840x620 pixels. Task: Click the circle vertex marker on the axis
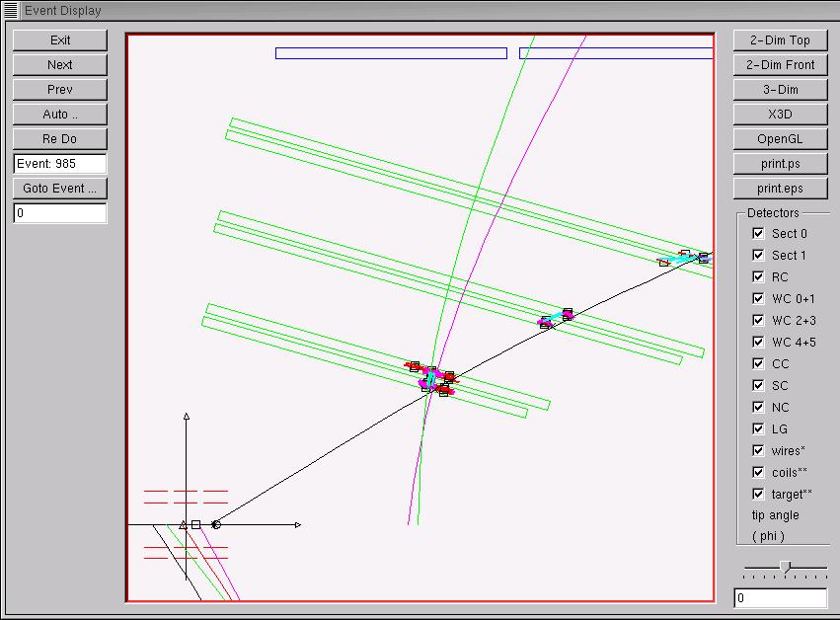(x=216, y=524)
